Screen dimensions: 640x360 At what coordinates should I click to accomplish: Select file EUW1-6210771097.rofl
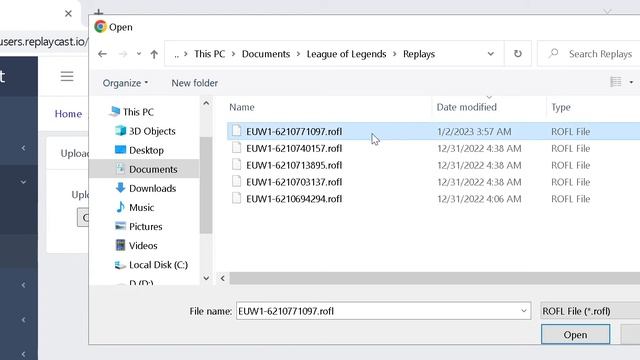[x=294, y=131]
